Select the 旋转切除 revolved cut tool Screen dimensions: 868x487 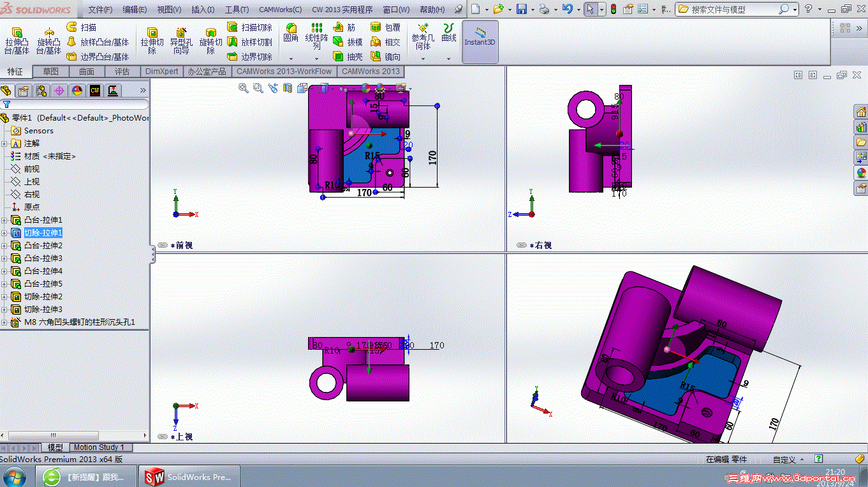click(210, 41)
